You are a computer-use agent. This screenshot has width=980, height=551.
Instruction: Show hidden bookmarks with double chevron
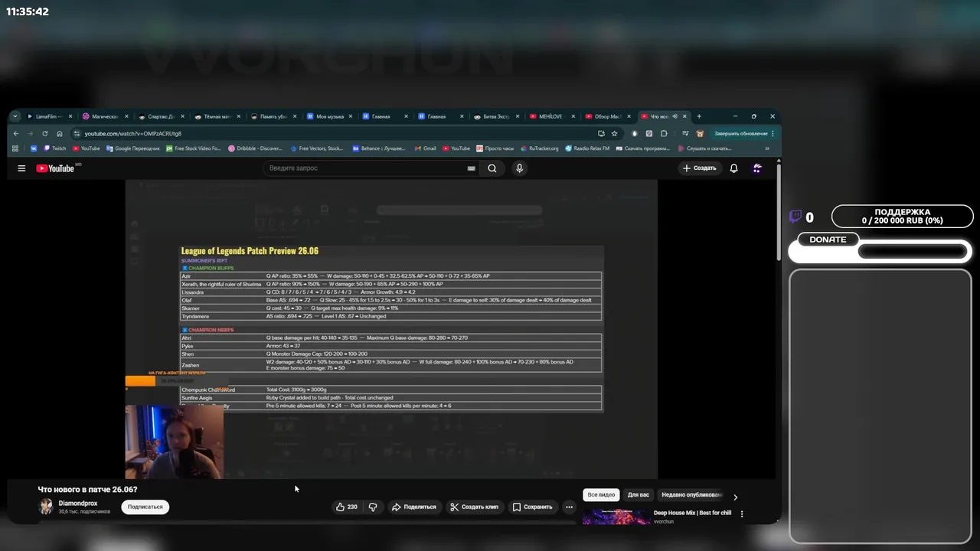point(767,148)
